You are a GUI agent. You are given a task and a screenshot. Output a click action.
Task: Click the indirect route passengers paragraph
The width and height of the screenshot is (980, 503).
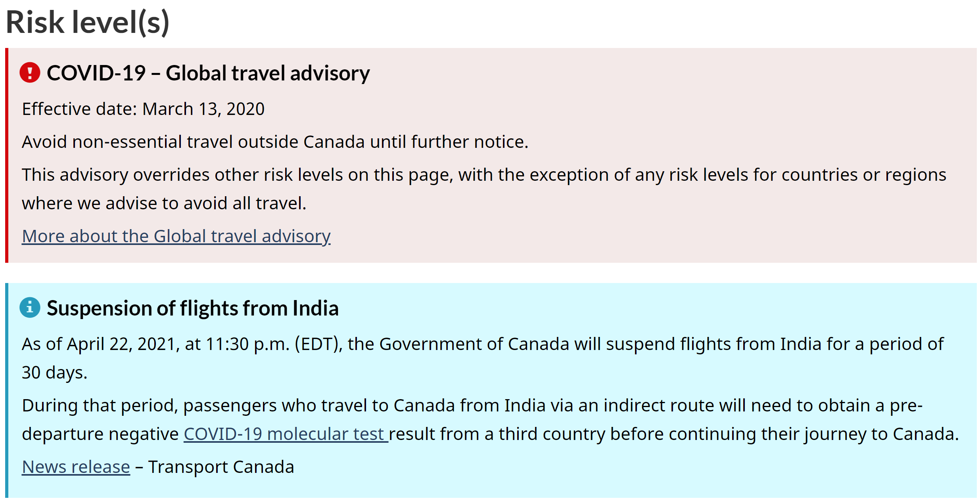coord(490,420)
